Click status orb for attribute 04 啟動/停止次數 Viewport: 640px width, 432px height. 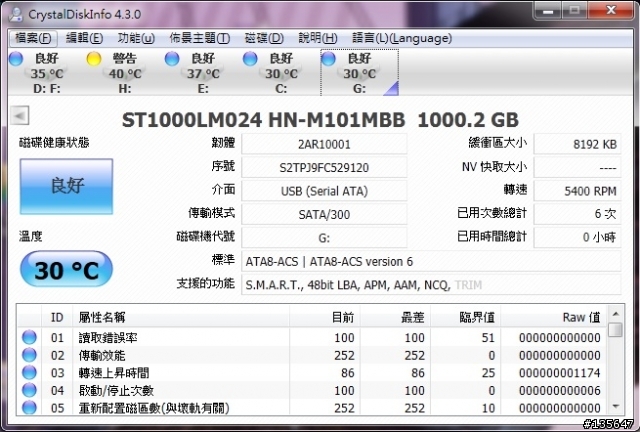click(29, 390)
